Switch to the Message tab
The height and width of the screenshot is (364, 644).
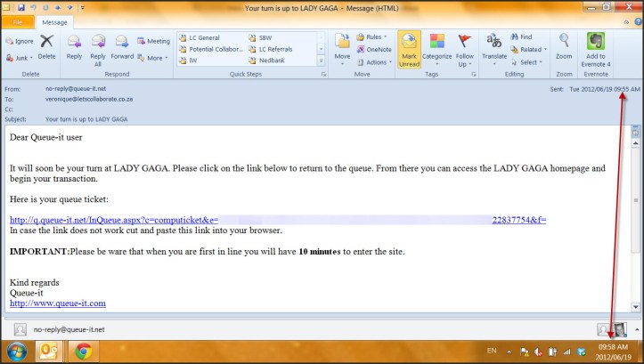click(x=54, y=23)
